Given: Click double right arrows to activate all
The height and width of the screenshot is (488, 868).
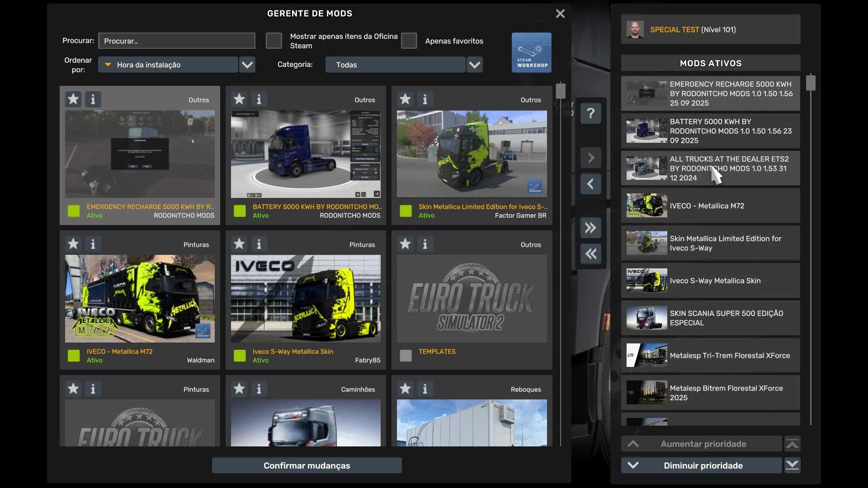Looking at the screenshot, I should click(x=590, y=228).
